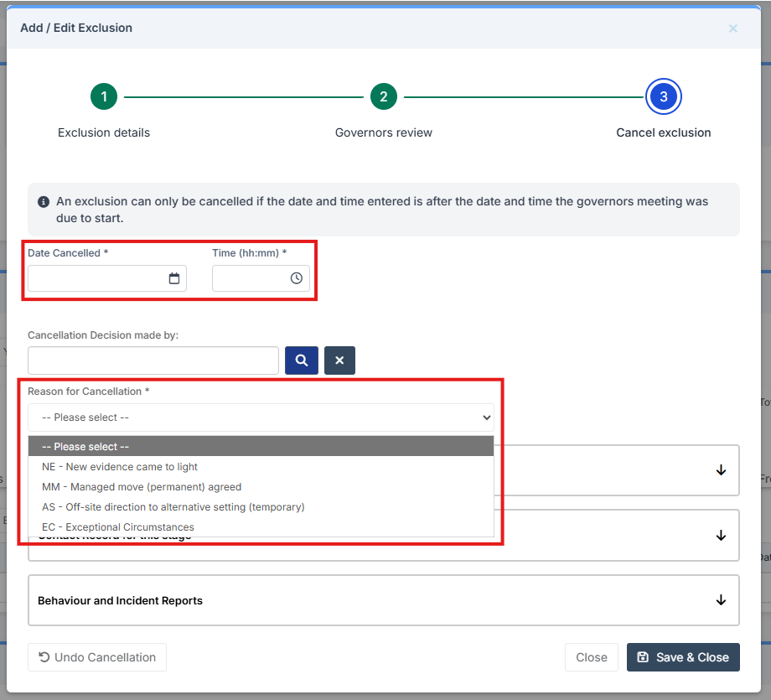This screenshot has height=700, width=771.
Task: Go to step 2 Governors review
Action: pyautogui.click(x=384, y=96)
